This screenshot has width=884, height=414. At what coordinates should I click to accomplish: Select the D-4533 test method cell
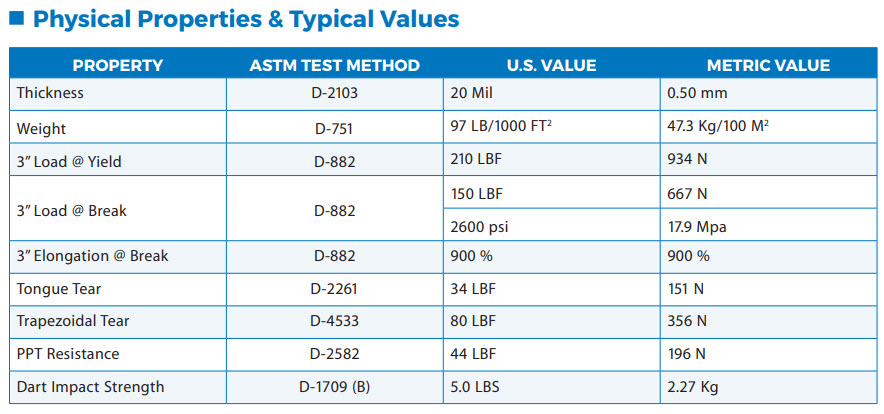[x=334, y=321]
